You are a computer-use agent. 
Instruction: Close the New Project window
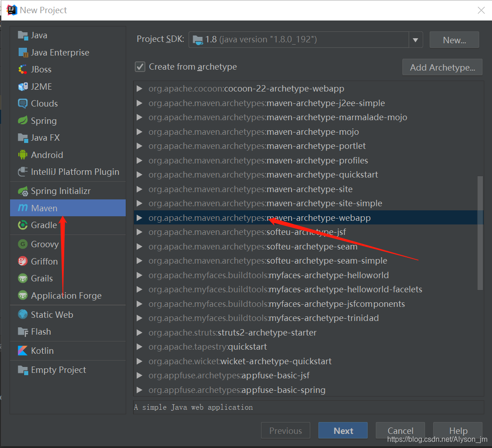481,10
